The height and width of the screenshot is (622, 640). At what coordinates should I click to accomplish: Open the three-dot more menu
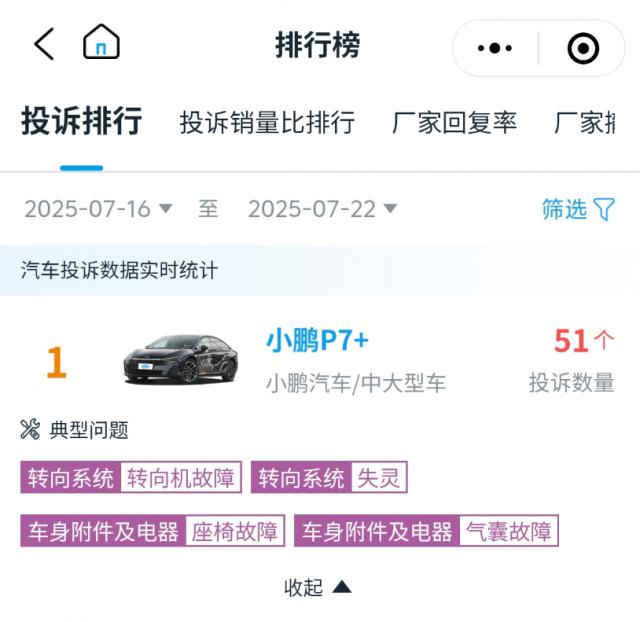tap(495, 47)
